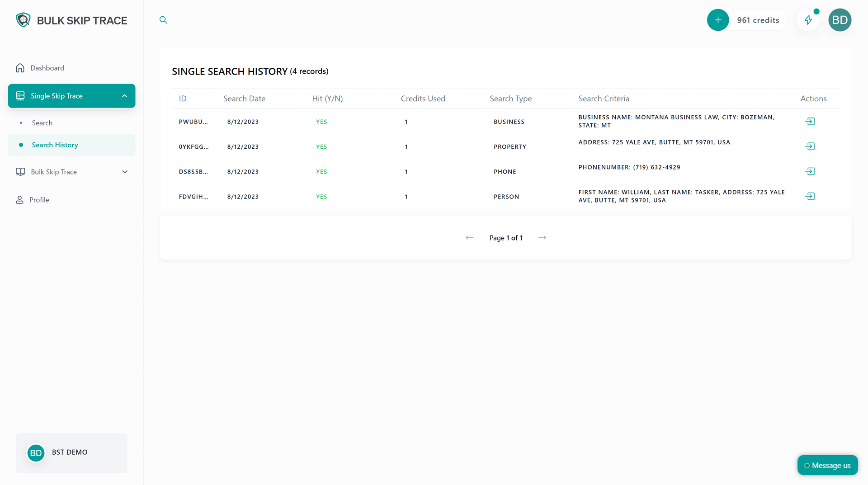Select the Dashboard home icon
This screenshot has height=485, width=868.
click(x=20, y=67)
